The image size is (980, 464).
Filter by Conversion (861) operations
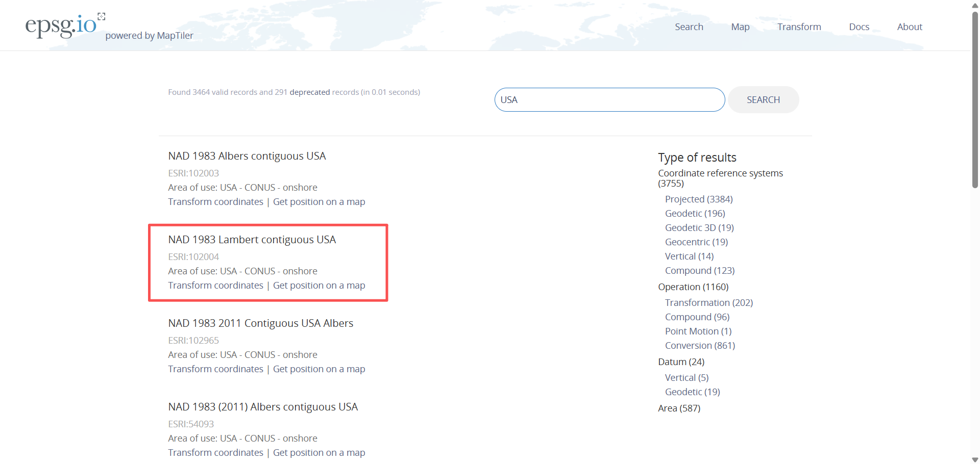699,346
